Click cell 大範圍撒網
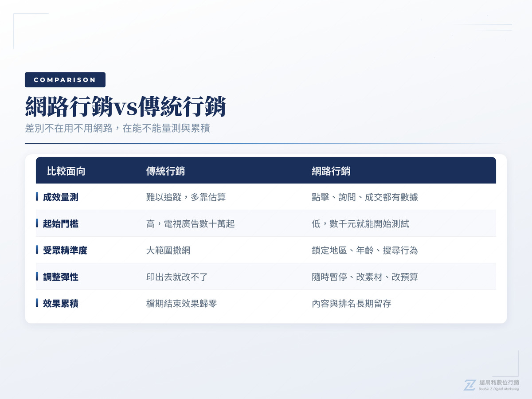Image resolution: width=532 pixels, height=399 pixels. click(x=168, y=250)
